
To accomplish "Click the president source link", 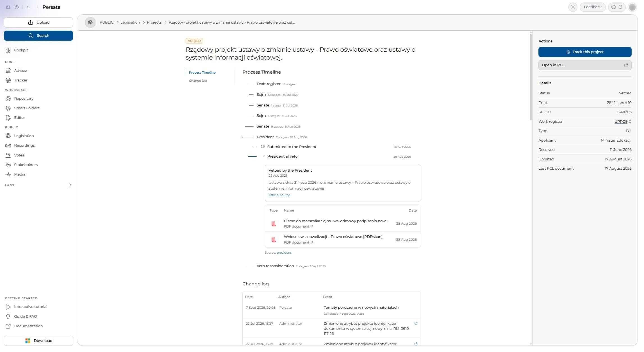I will tap(284, 253).
